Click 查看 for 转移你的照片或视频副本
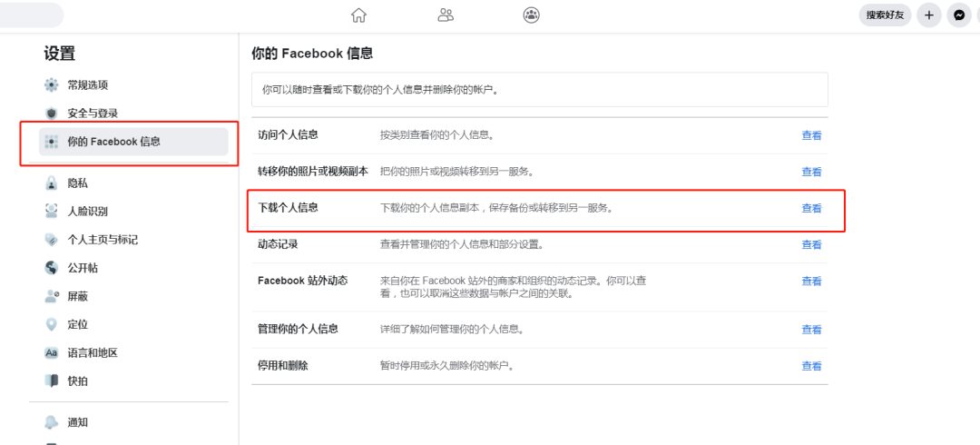Image resolution: width=980 pixels, height=445 pixels. pyautogui.click(x=811, y=172)
